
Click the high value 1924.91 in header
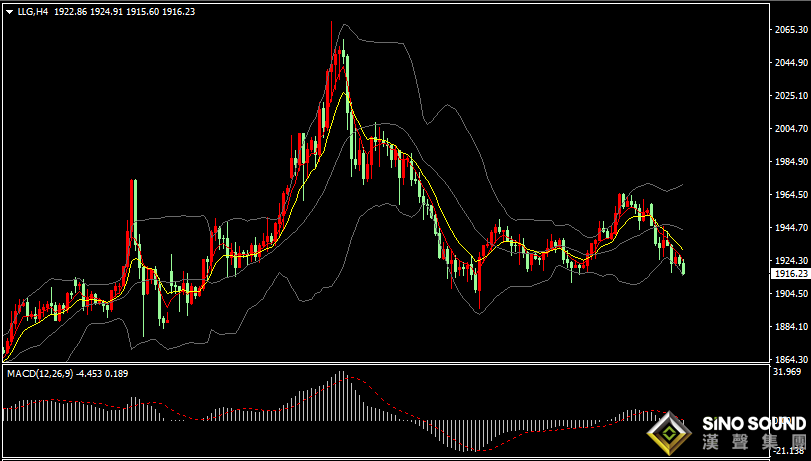pyautogui.click(x=106, y=11)
